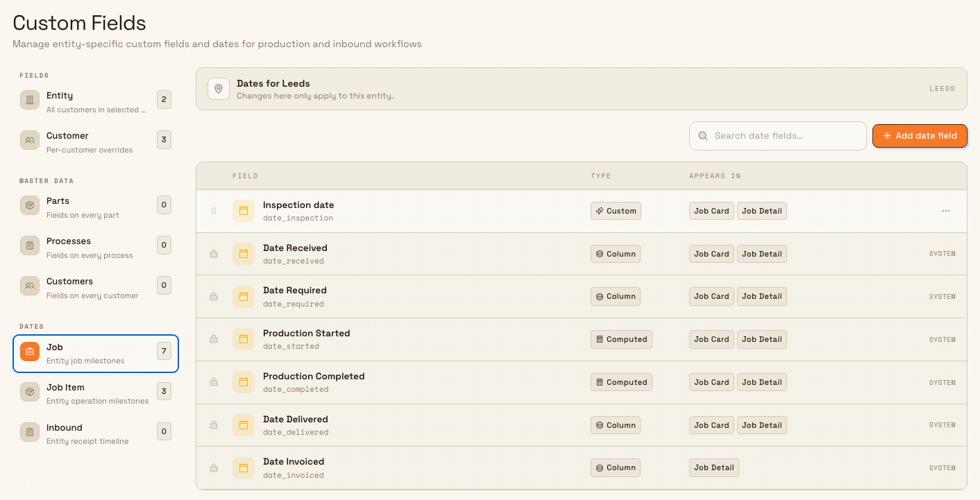Screen dimensions: 980x500
Task: Click the calendar icon for Production Started
Action: pos(244,339)
